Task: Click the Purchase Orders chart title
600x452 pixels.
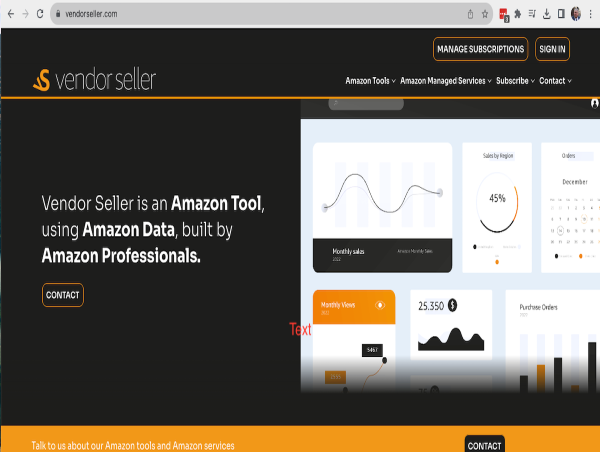Action: pyautogui.click(x=538, y=307)
